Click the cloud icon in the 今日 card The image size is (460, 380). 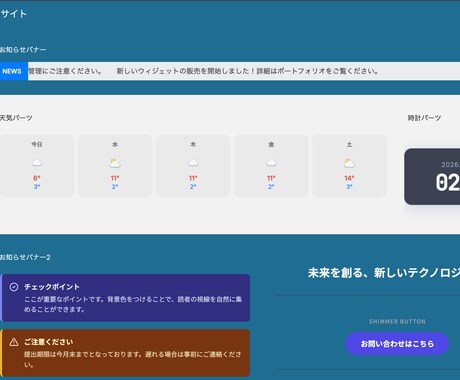tap(37, 163)
